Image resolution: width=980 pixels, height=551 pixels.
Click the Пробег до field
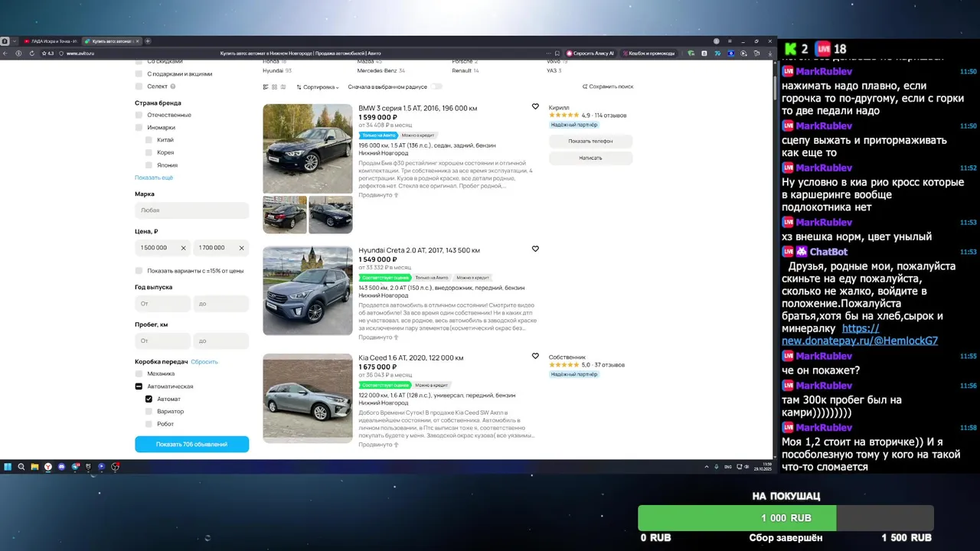221,341
